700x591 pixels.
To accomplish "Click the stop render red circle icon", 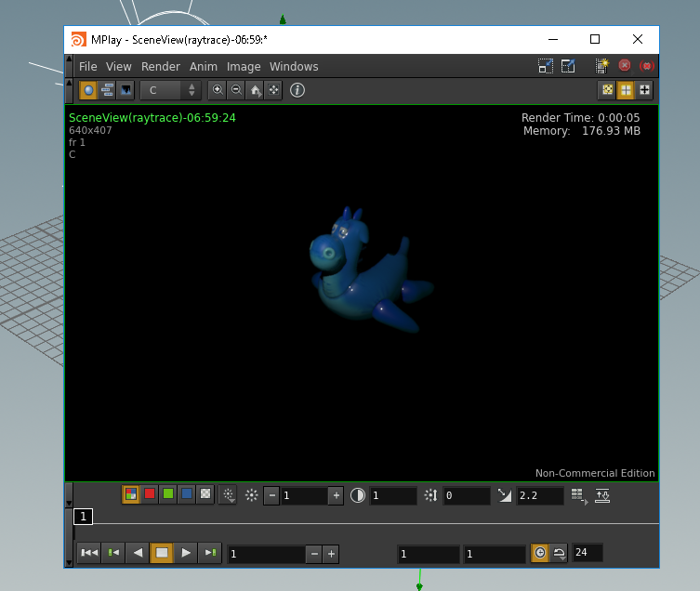I will click(625, 66).
